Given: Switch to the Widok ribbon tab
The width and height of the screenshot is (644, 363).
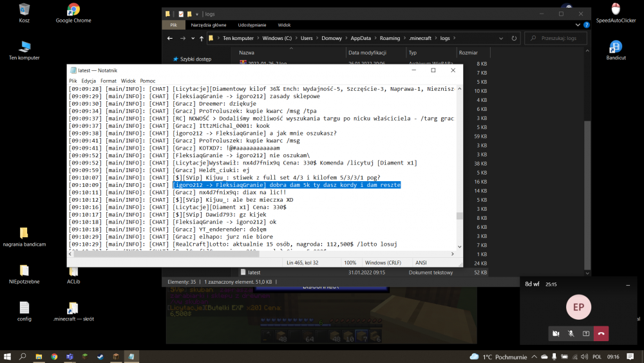Looking at the screenshot, I should click(x=284, y=25).
